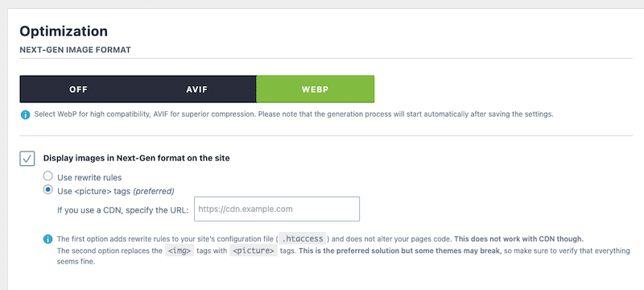Select the green WEBP format option
This screenshot has width=644, height=290.
tap(315, 89)
